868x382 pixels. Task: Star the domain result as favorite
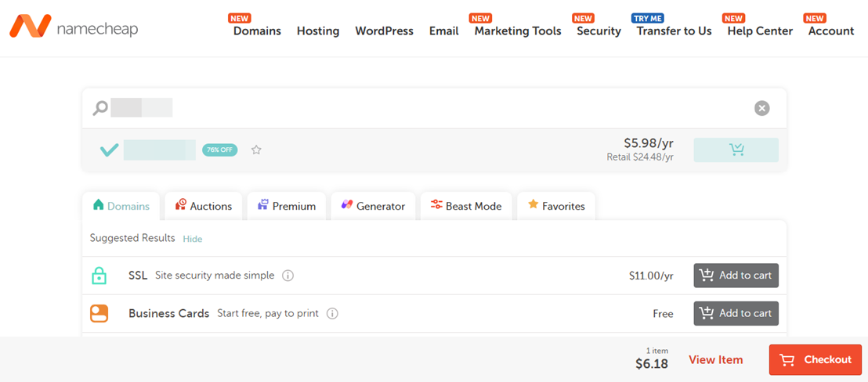click(255, 150)
